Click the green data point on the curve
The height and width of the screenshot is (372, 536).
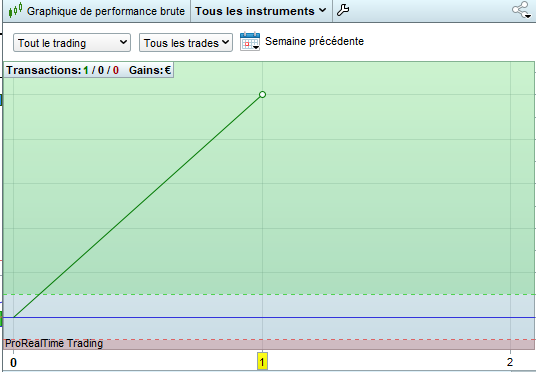pyautogui.click(x=262, y=94)
